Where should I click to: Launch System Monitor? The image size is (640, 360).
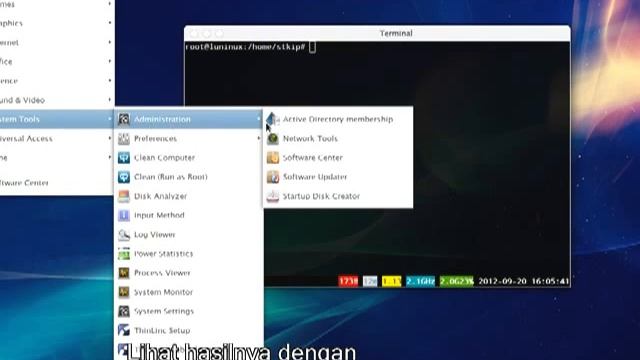pyautogui.click(x=189, y=292)
